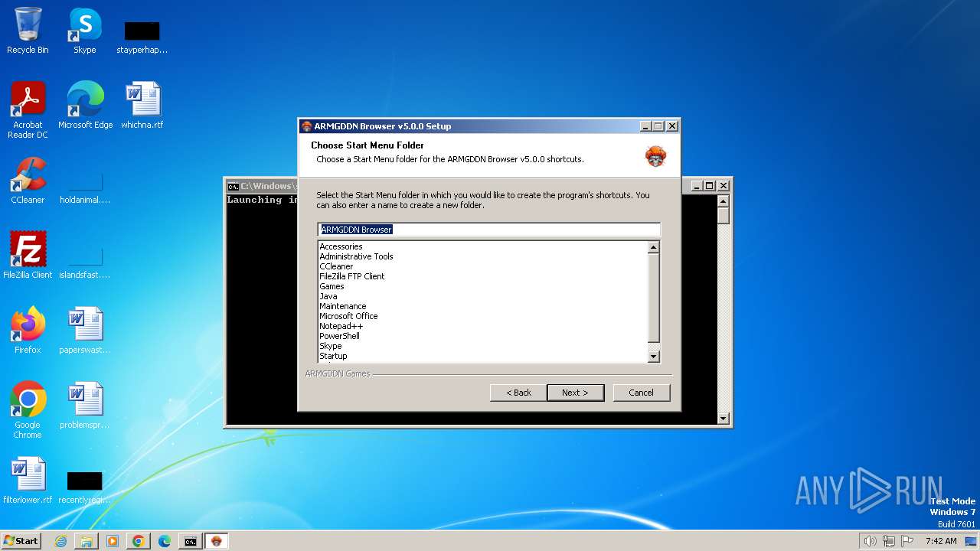Open recentlyregi desktop file
The image size is (980, 551).
click(x=84, y=487)
